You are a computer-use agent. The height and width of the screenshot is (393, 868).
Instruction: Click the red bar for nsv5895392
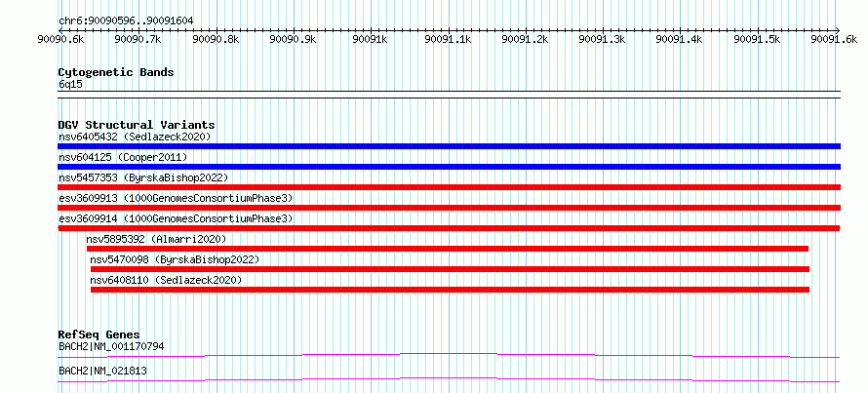tap(448, 249)
